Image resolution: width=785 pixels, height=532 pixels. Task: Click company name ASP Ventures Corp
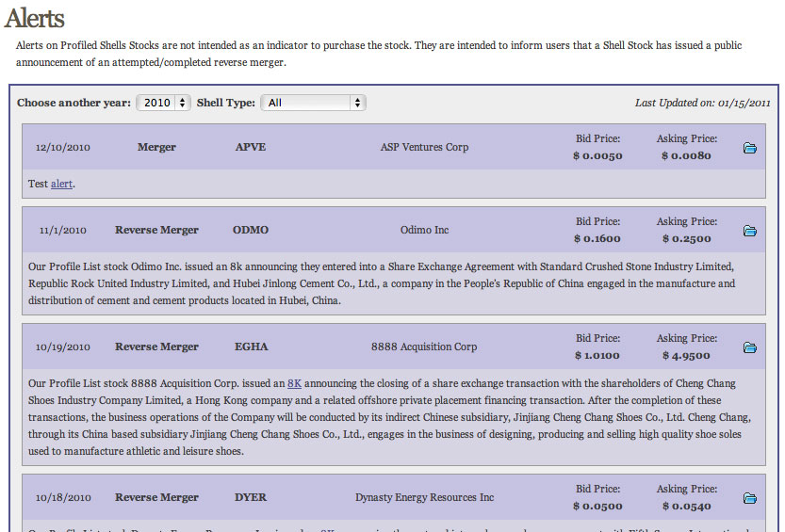[x=424, y=147]
